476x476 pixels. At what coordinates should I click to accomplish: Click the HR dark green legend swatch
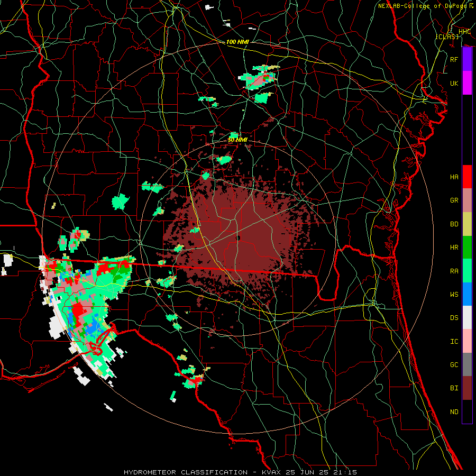pyautogui.click(x=467, y=248)
